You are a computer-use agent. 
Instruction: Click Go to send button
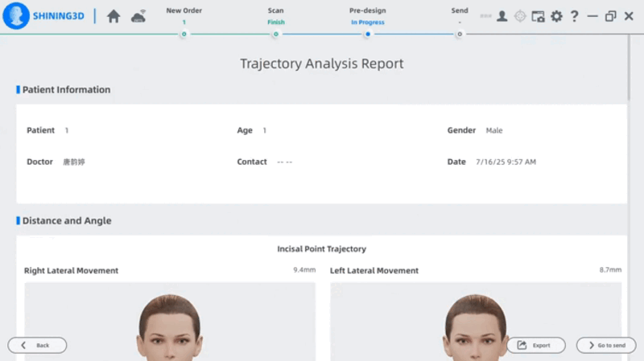[606, 346]
